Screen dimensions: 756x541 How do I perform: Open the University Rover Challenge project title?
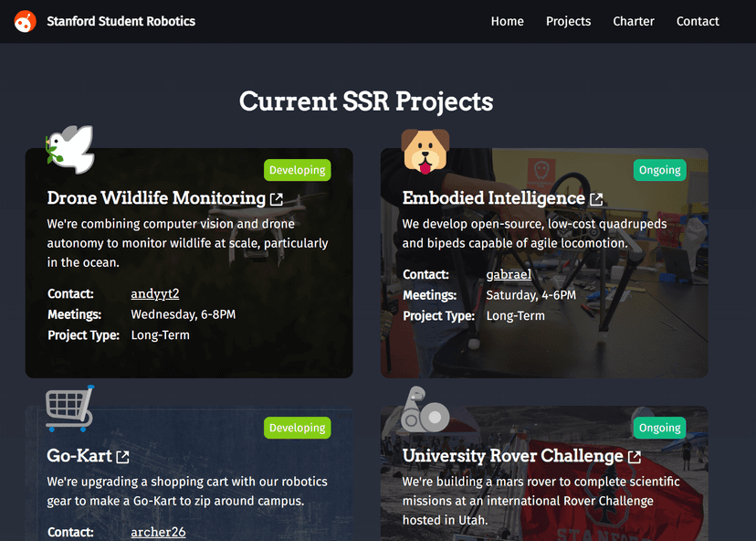(513, 456)
